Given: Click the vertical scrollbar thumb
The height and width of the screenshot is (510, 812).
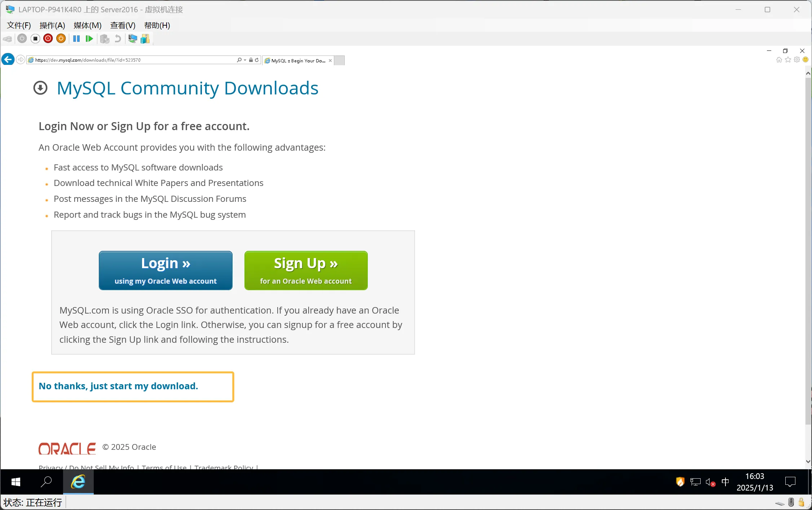Looking at the screenshot, I should click(808, 251).
